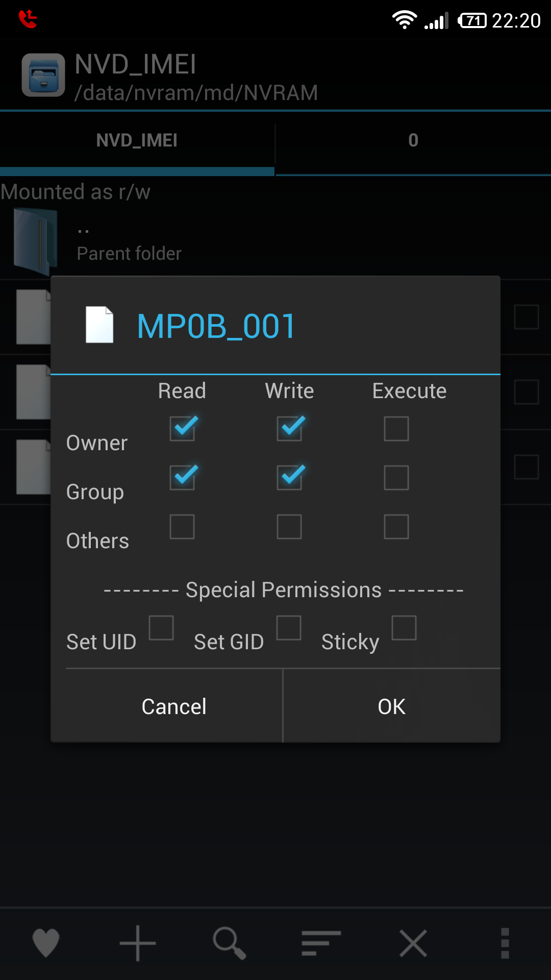Enable Others Read permission

[182, 527]
